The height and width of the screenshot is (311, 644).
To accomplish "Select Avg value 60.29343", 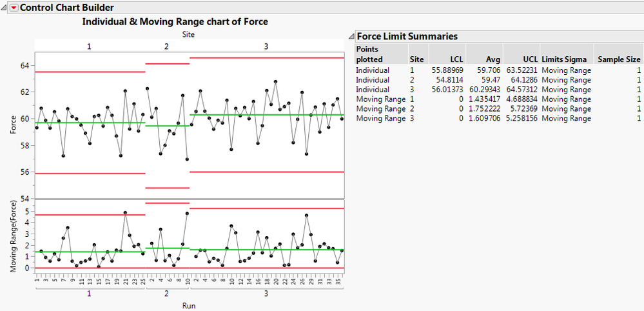I will (x=484, y=90).
